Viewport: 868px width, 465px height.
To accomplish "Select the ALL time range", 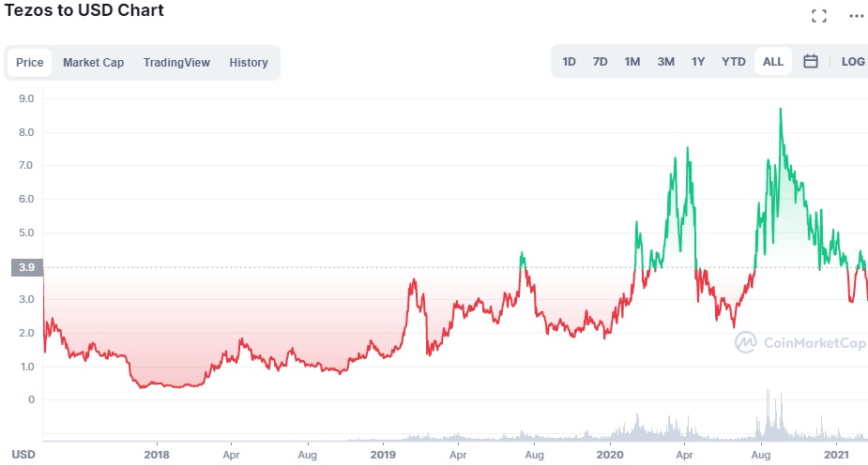I will [x=773, y=61].
